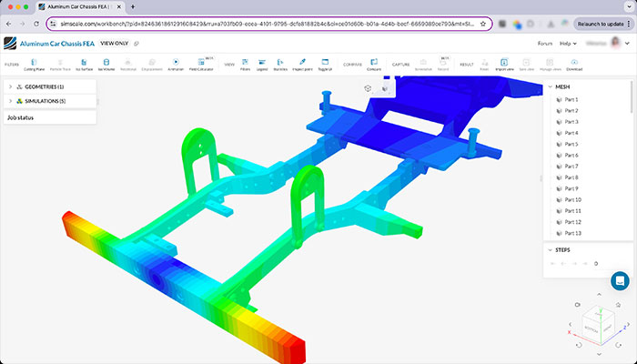Viewport: 637px width, 364px height.
Task: Rotate view down with cube's bottom arrow
Action: click(599, 354)
